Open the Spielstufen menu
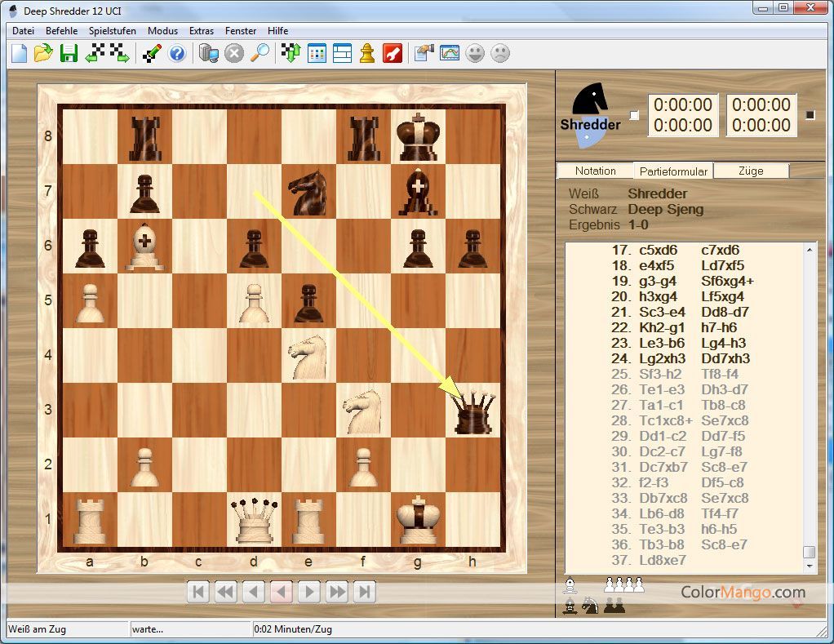 113,31
